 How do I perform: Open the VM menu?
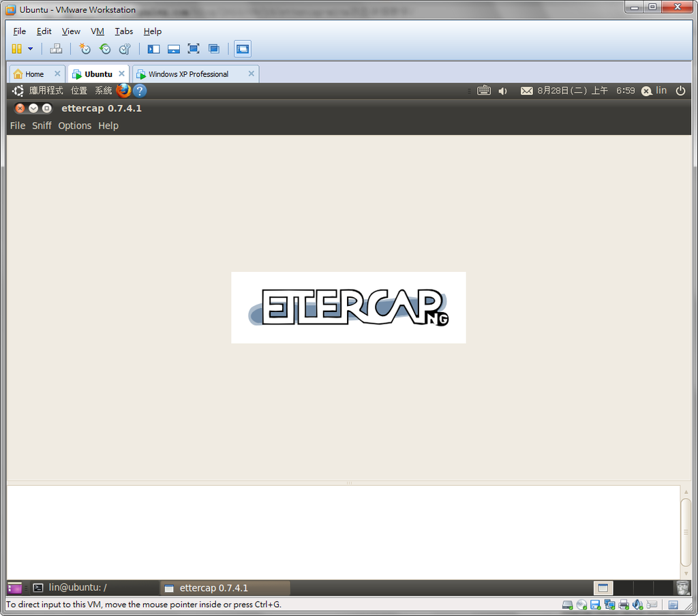point(97,31)
